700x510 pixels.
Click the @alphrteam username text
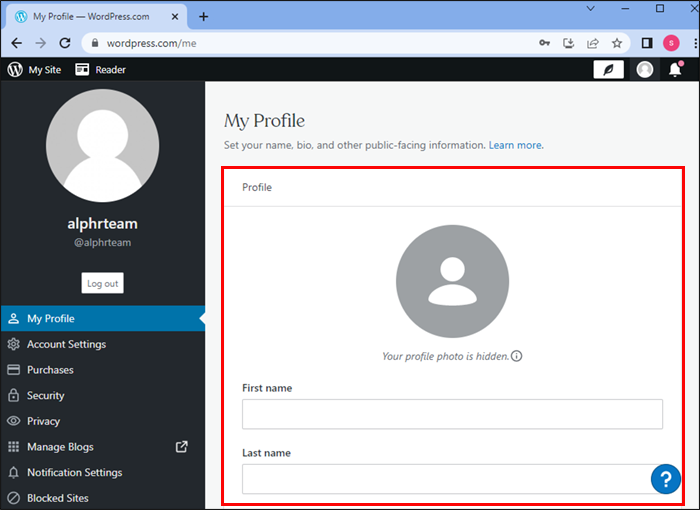pos(103,242)
